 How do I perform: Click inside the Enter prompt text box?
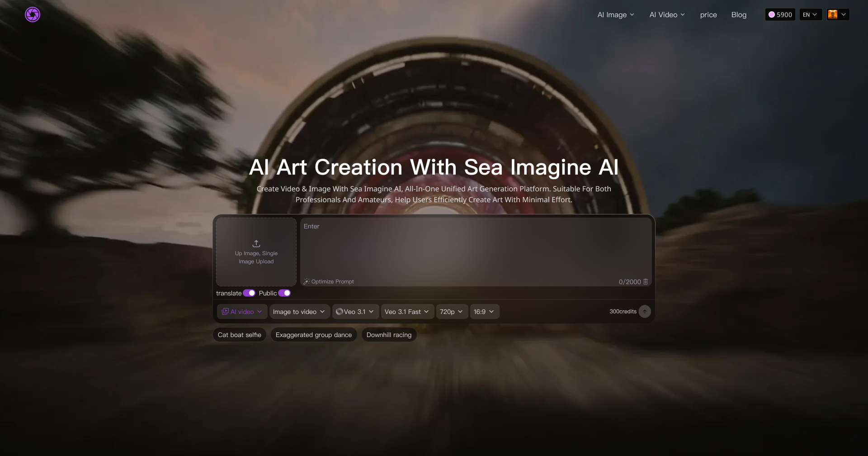click(475, 249)
